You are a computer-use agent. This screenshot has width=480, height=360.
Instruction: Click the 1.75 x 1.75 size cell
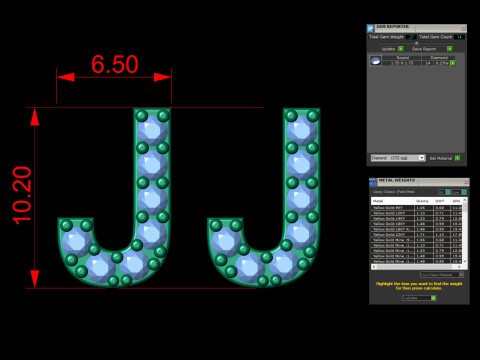402,63
